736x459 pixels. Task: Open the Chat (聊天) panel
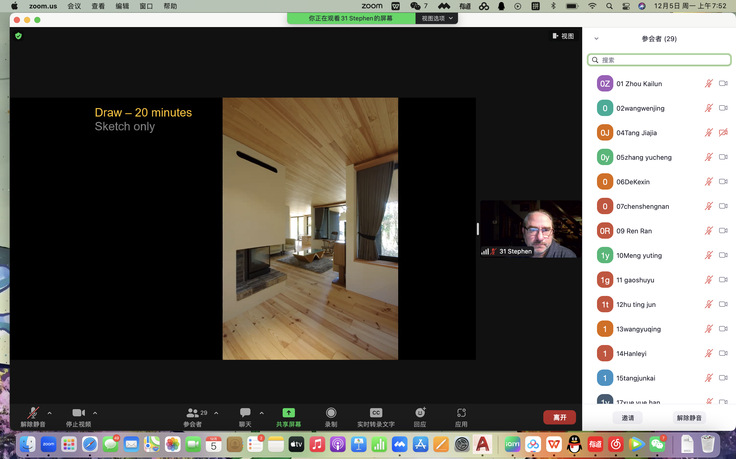pyautogui.click(x=245, y=413)
